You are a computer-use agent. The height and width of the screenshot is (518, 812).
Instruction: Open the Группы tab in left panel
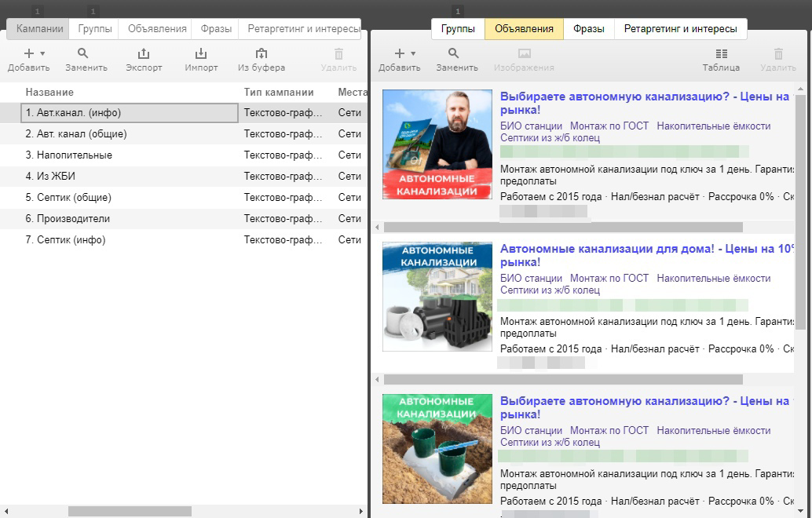click(95, 29)
